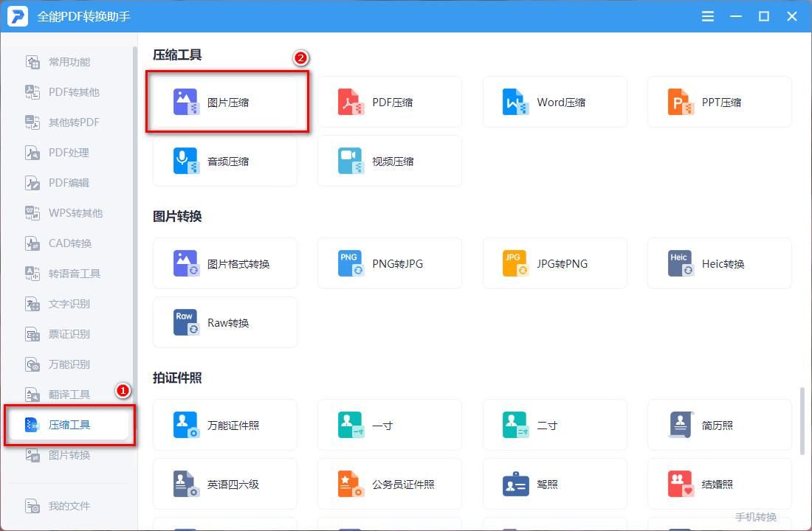Open 文字识别 sidebar section
The height and width of the screenshot is (531, 812).
click(x=69, y=304)
